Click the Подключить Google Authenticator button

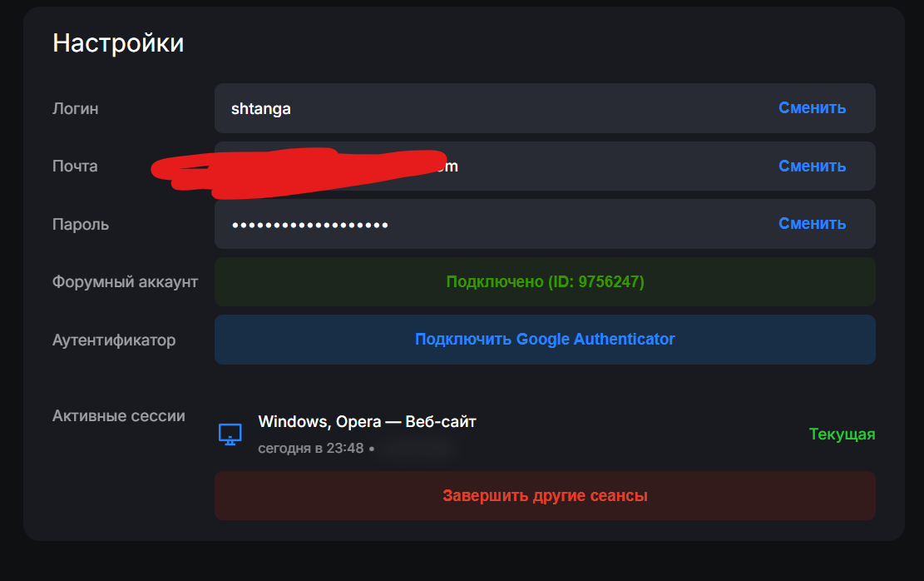click(545, 340)
